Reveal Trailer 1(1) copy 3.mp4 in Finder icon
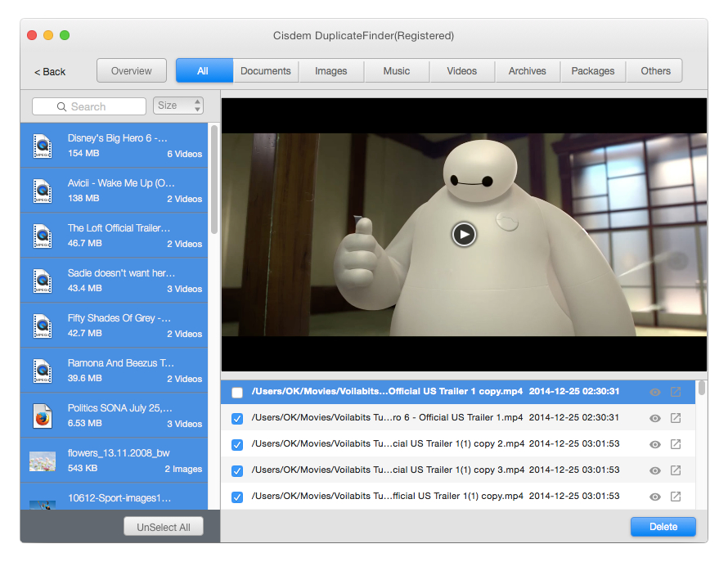Viewport: 728px width, 562px height. coord(676,470)
